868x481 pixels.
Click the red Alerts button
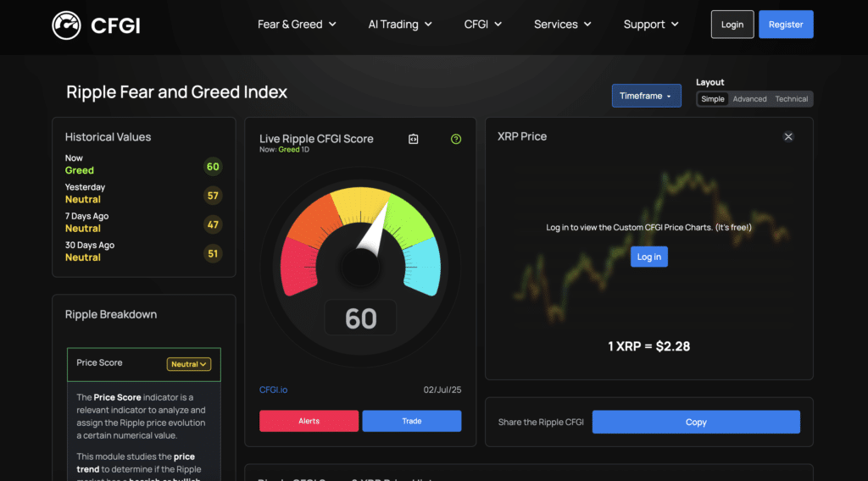click(309, 421)
